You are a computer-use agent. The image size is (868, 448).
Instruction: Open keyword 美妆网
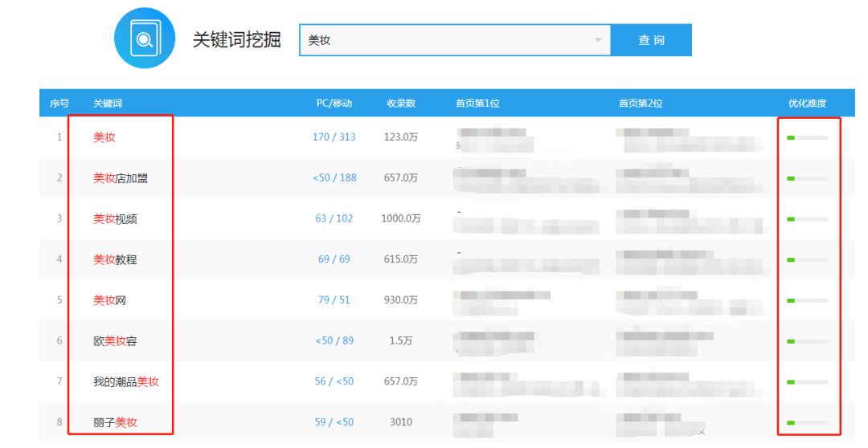[x=109, y=300]
